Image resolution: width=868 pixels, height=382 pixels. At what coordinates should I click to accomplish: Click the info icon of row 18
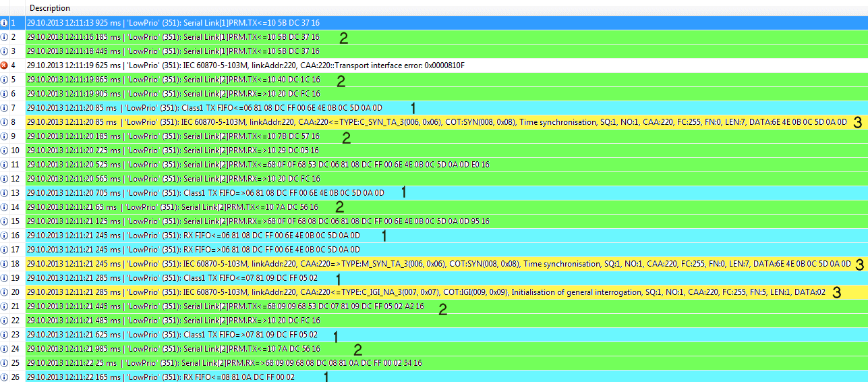(x=5, y=264)
